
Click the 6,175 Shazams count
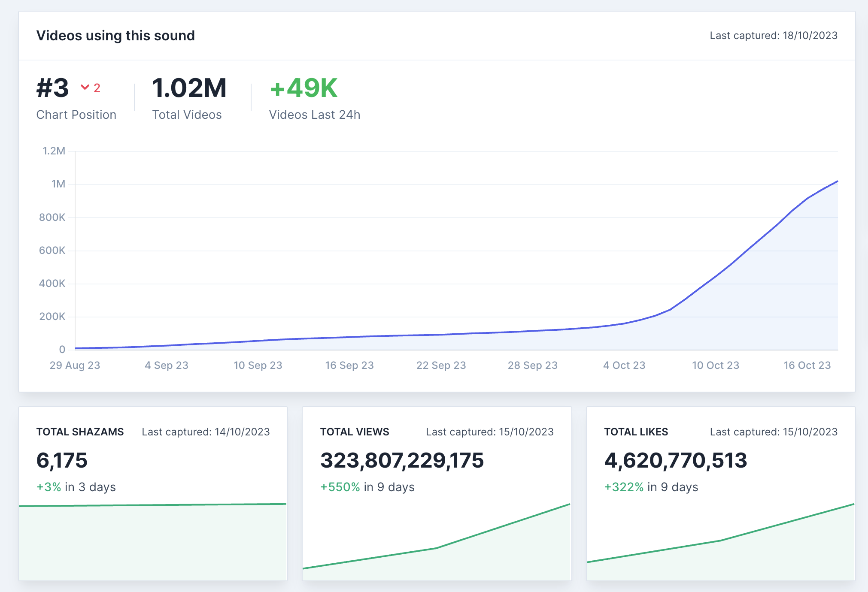pyautogui.click(x=62, y=461)
